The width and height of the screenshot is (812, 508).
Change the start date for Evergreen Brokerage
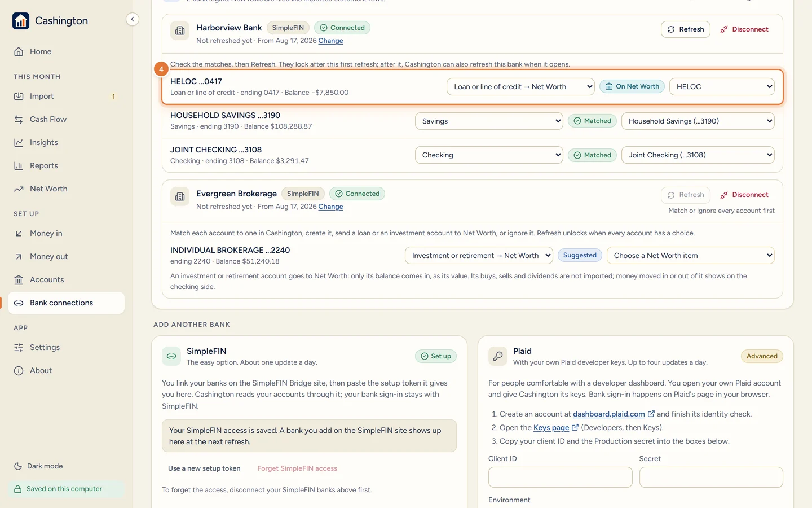pyautogui.click(x=330, y=207)
